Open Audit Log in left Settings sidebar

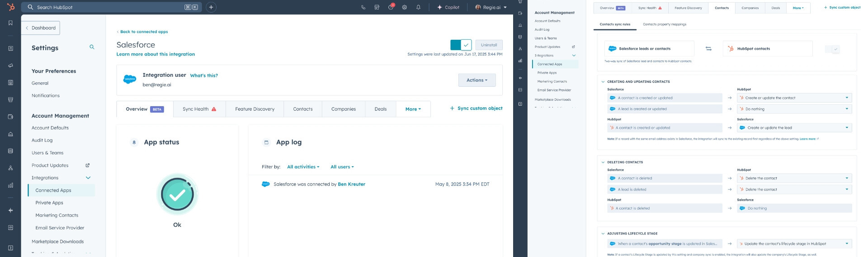[42, 140]
